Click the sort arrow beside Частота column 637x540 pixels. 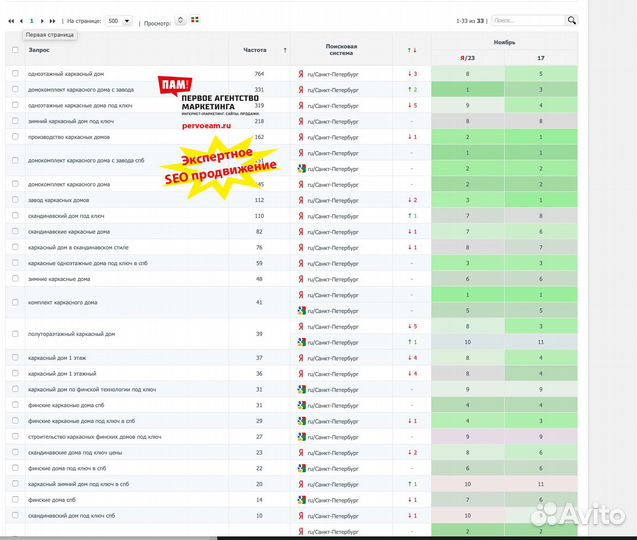pyautogui.click(x=285, y=49)
